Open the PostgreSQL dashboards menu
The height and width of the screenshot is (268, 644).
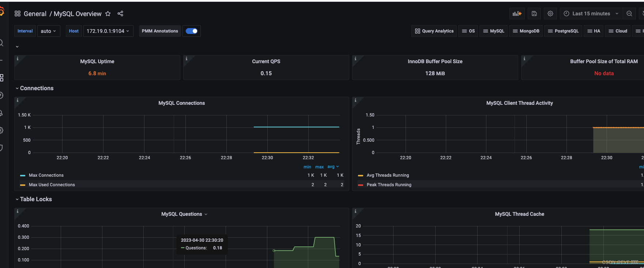click(x=563, y=31)
